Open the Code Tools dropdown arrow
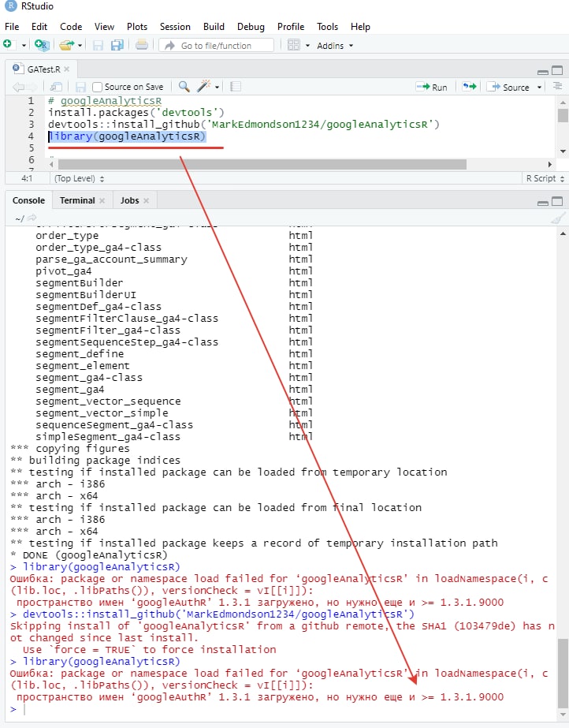This screenshot has width=569, height=728. tap(217, 87)
